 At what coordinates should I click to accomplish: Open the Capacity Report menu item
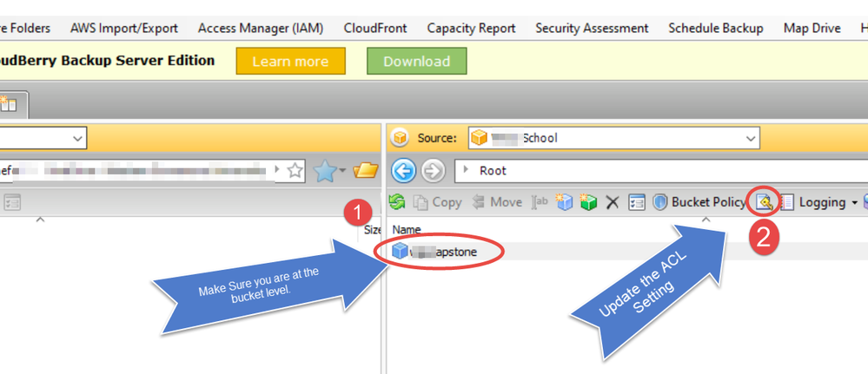point(471,29)
